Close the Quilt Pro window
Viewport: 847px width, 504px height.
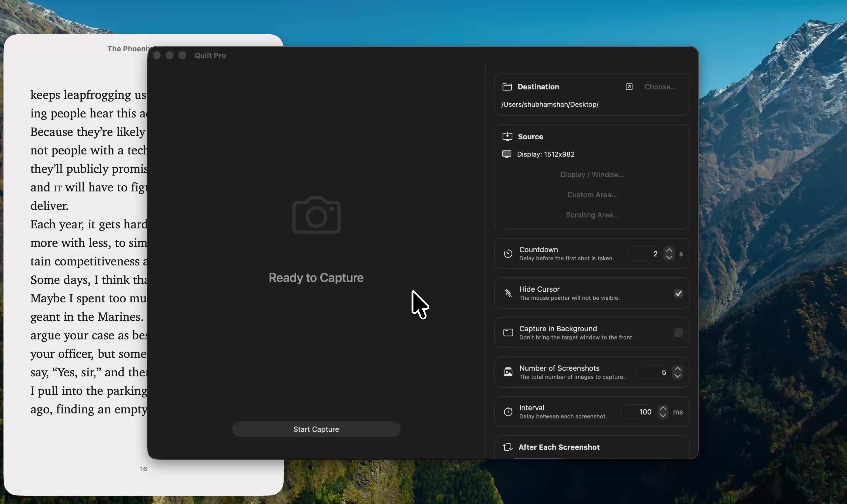tap(156, 55)
